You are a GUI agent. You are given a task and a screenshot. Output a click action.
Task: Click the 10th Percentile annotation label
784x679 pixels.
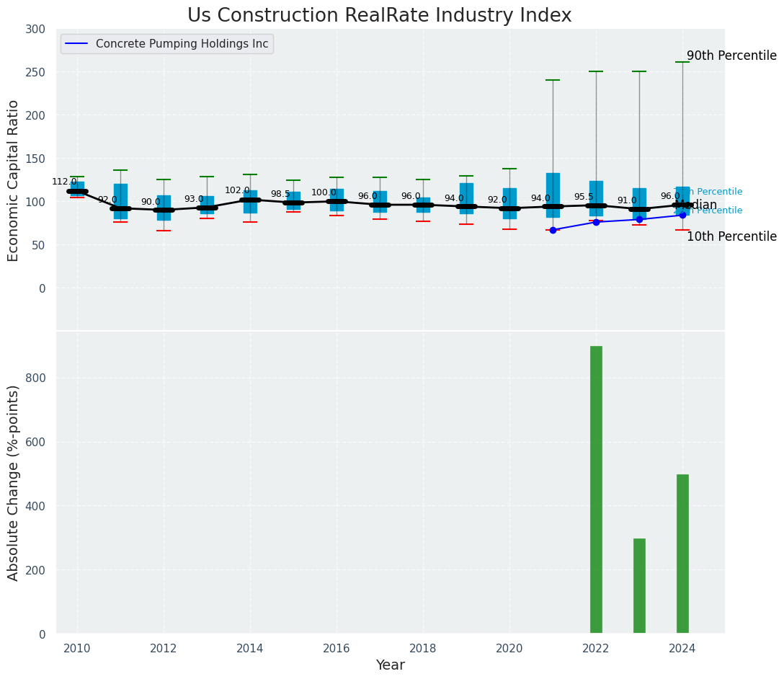tap(731, 237)
